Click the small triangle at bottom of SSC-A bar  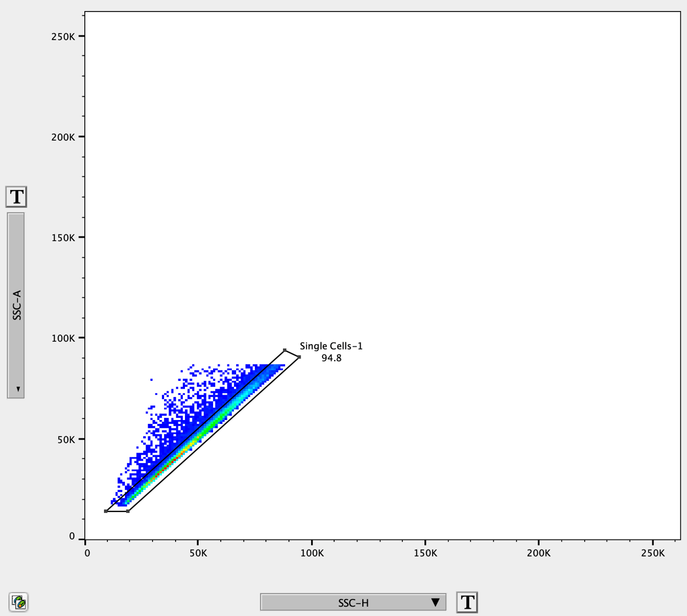pyautogui.click(x=18, y=390)
